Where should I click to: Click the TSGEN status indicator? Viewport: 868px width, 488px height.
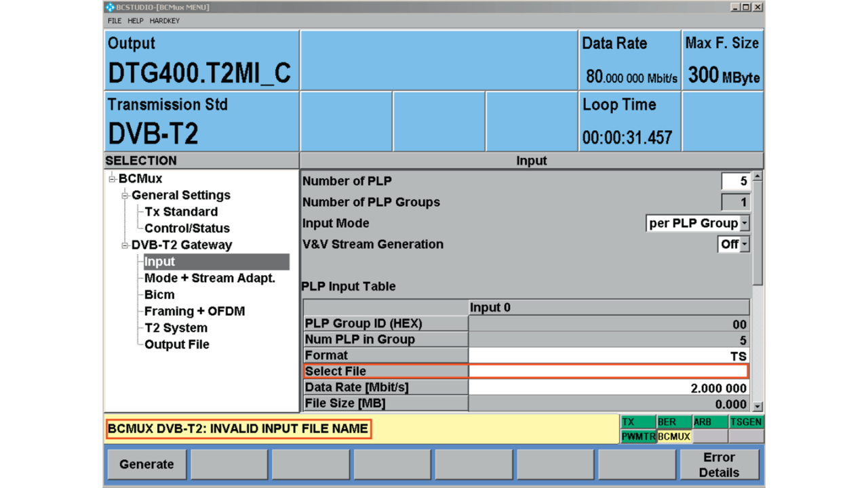click(x=746, y=422)
